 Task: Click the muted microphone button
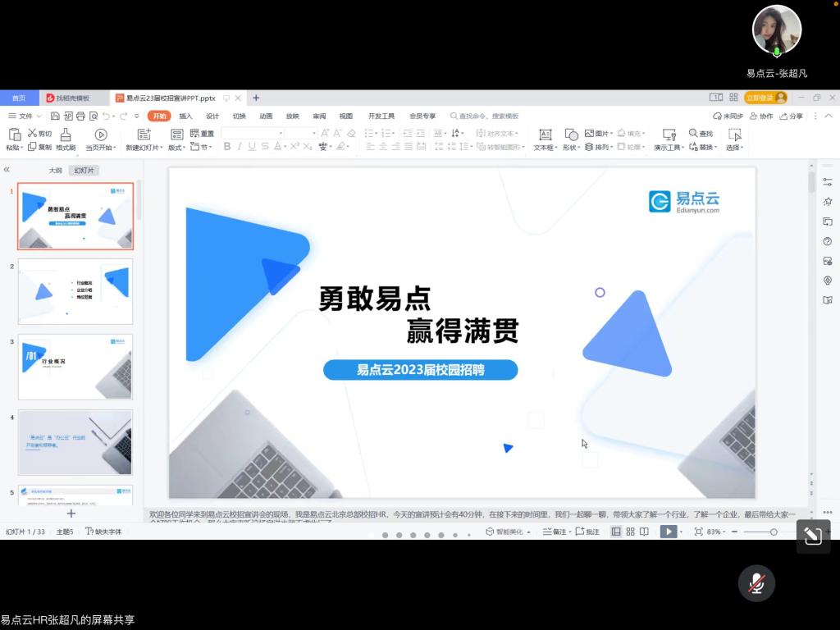pyautogui.click(x=756, y=583)
